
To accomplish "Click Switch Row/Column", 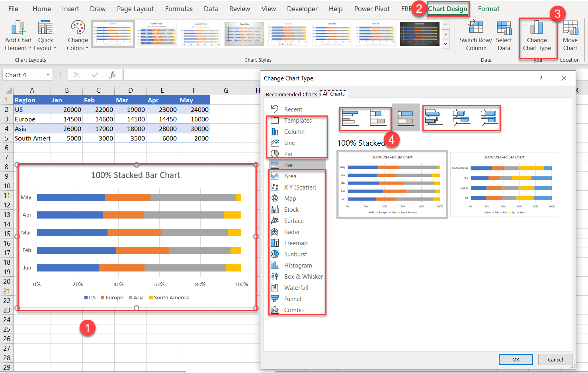I will [476, 36].
